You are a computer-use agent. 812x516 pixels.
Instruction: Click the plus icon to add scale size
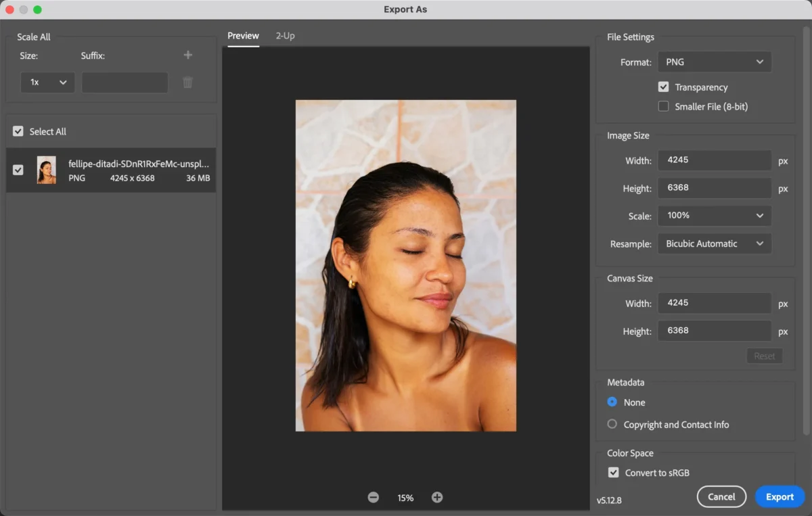pos(188,55)
